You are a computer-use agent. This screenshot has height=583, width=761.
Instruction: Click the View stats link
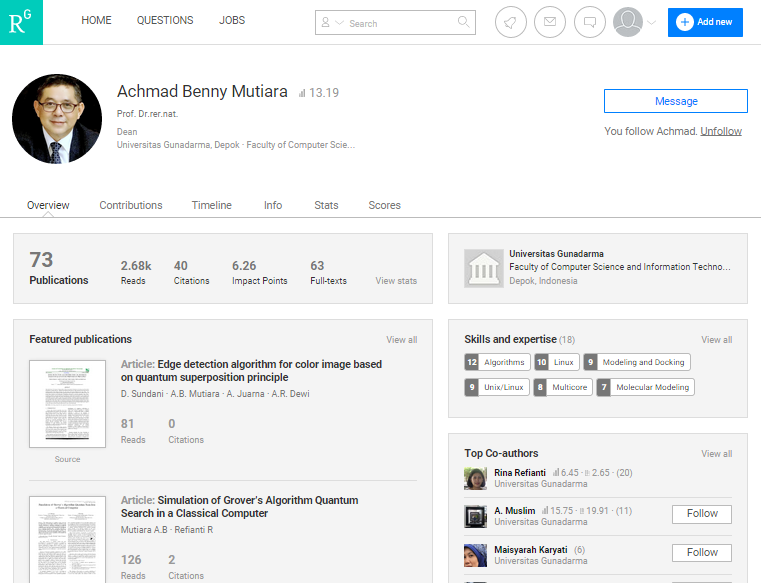(x=396, y=281)
